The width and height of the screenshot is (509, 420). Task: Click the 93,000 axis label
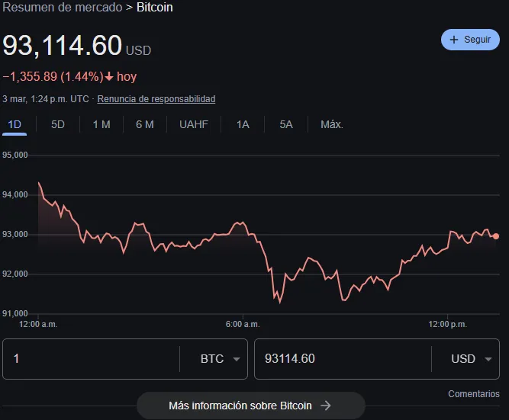[x=15, y=234]
